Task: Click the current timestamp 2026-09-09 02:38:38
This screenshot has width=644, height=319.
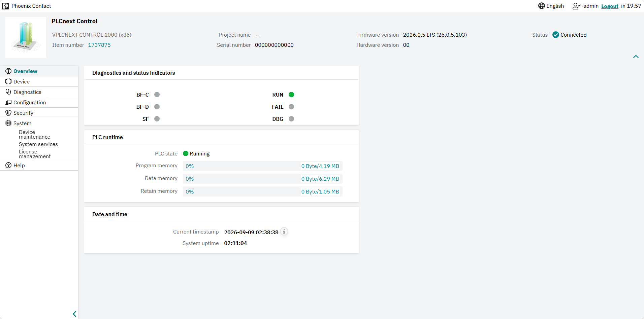Action: 251,232
